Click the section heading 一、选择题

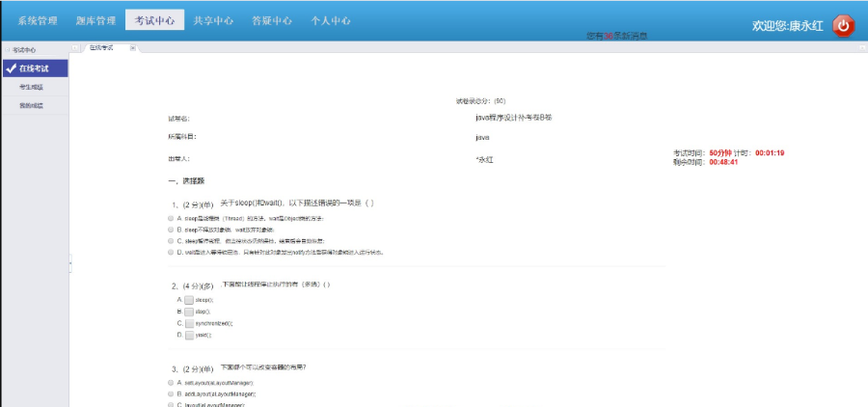pos(187,181)
